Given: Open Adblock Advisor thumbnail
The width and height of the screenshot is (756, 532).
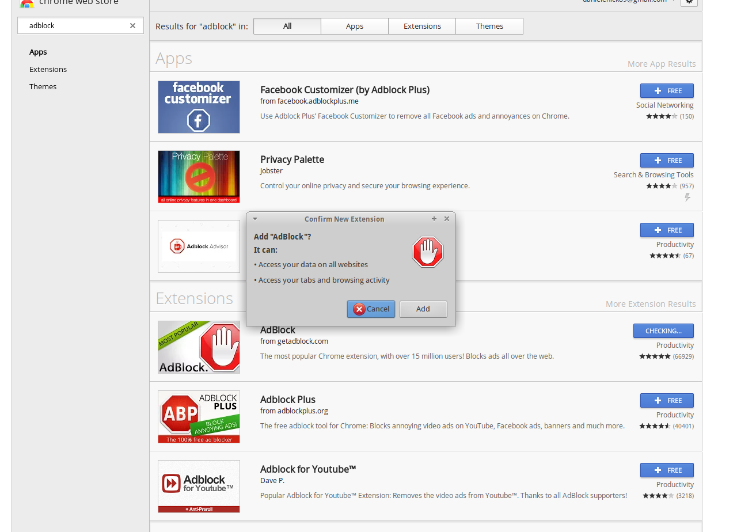Looking at the screenshot, I should (x=199, y=246).
